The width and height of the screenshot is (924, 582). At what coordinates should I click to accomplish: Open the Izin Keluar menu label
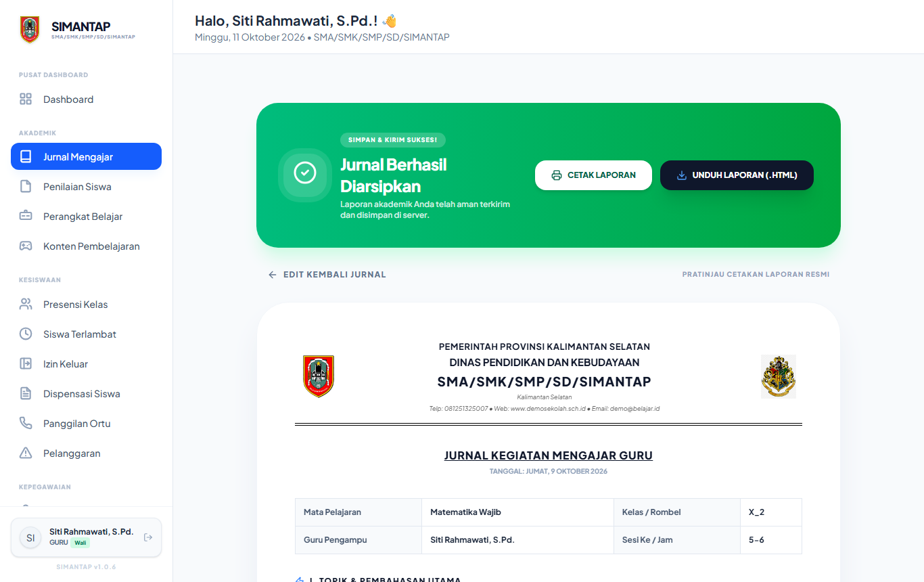66,363
